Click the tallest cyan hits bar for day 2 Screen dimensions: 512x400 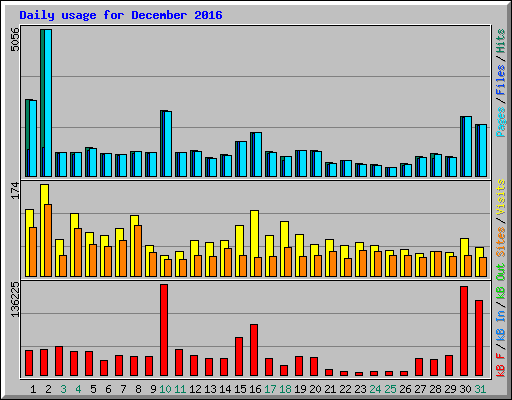click(x=48, y=103)
